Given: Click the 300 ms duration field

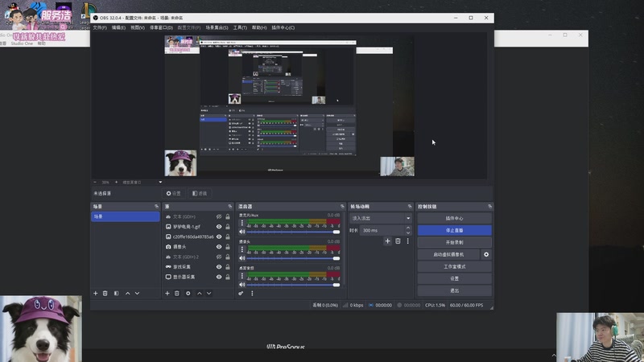Looking at the screenshot, I should 382,230.
